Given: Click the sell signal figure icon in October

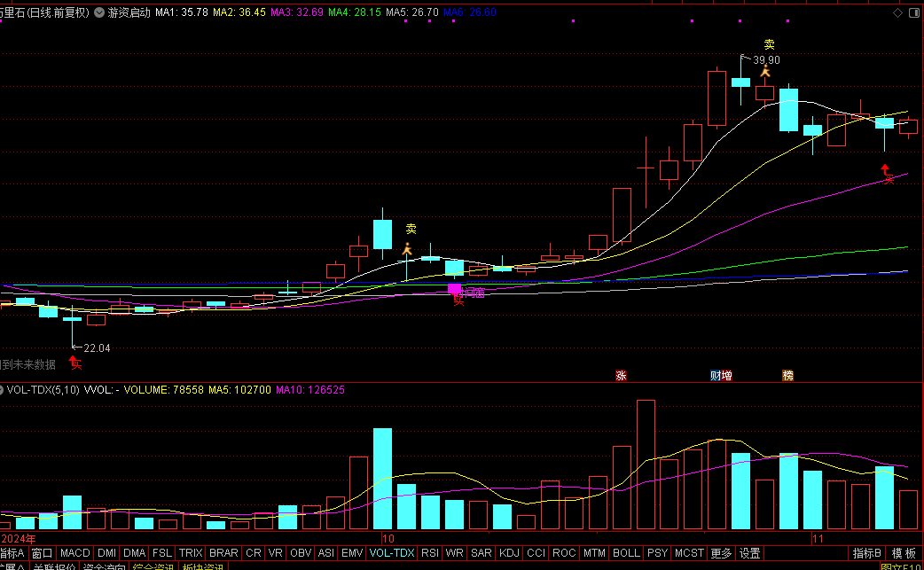Looking at the screenshot, I should click(x=407, y=250).
